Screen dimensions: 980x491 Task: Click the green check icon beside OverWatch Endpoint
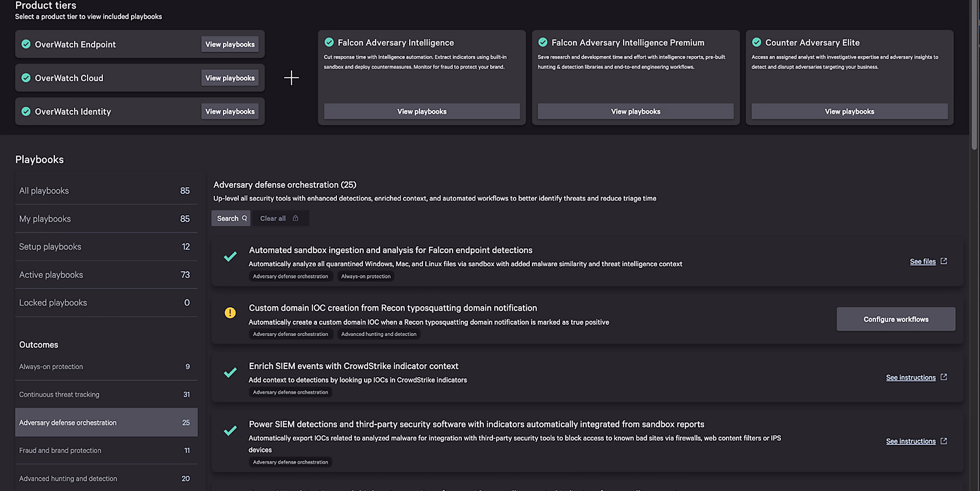click(x=26, y=44)
